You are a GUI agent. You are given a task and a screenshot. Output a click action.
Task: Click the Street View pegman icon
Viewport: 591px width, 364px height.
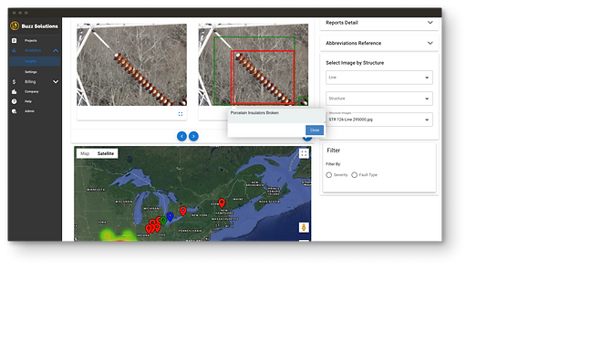point(304,227)
